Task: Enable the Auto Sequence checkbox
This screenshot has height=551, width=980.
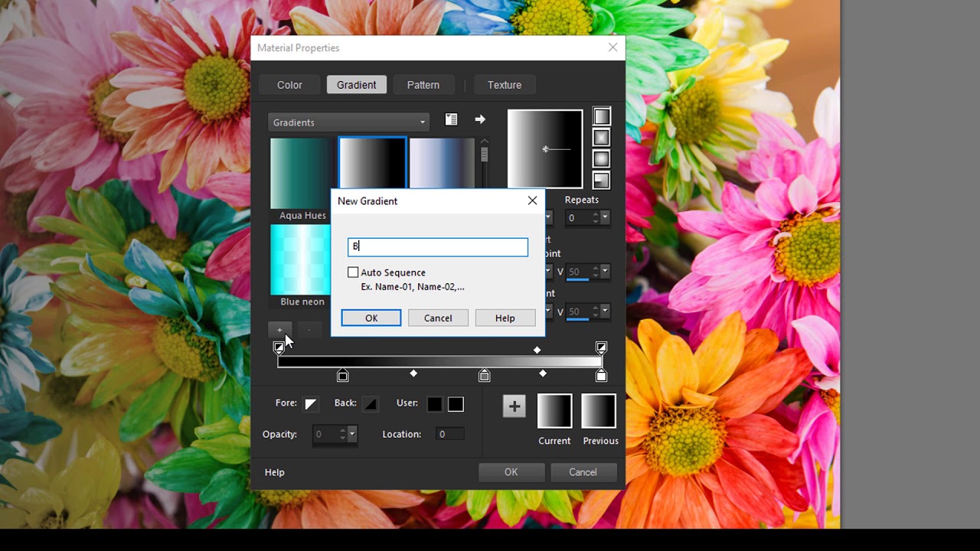Action: point(353,272)
